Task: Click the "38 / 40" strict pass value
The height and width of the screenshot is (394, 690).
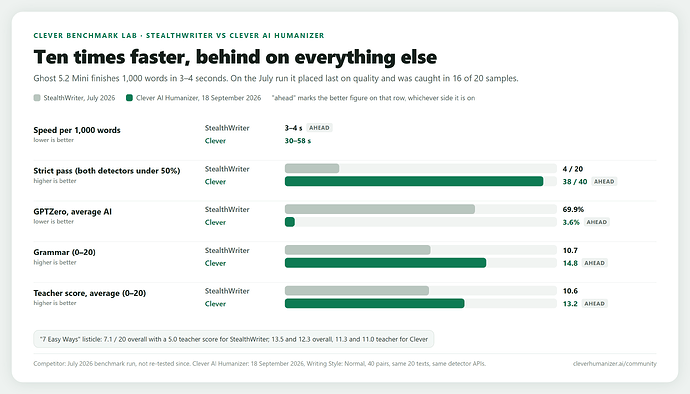Action: (x=575, y=181)
